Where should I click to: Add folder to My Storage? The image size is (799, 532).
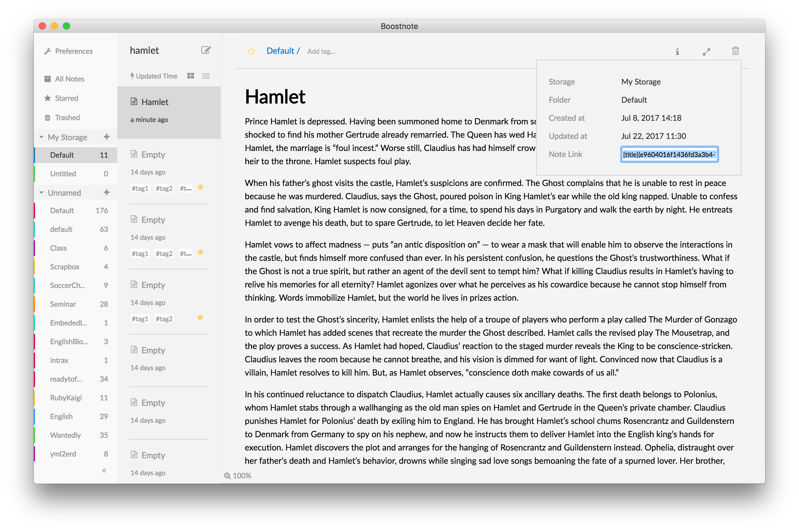(x=107, y=137)
